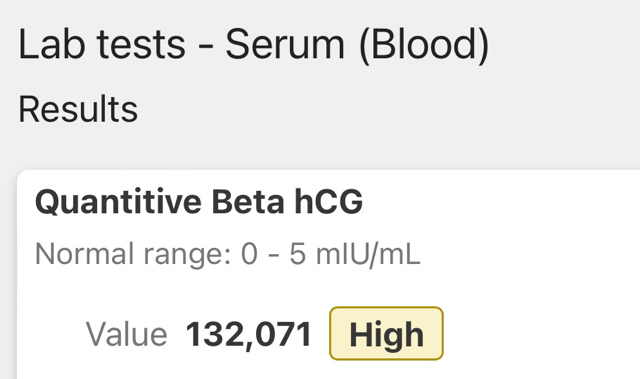Open the Quantitive Beta hCG test title

pyautogui.click(x=199, y=202)
